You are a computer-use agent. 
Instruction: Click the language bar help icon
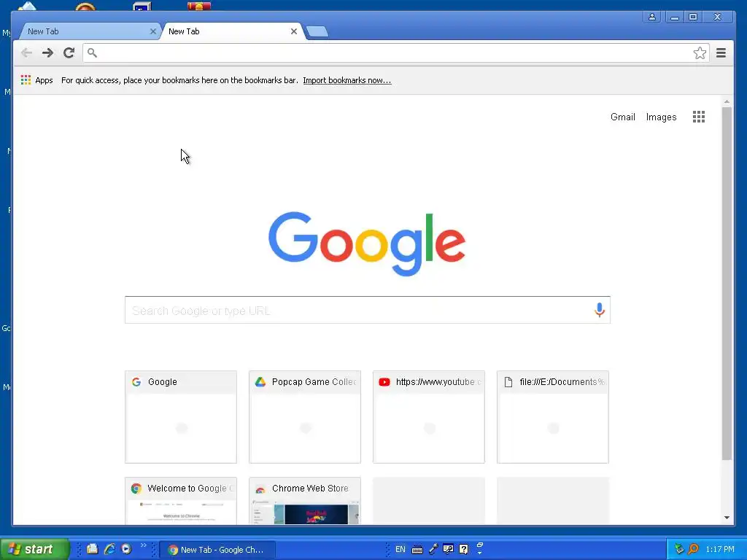click(463, 549)
